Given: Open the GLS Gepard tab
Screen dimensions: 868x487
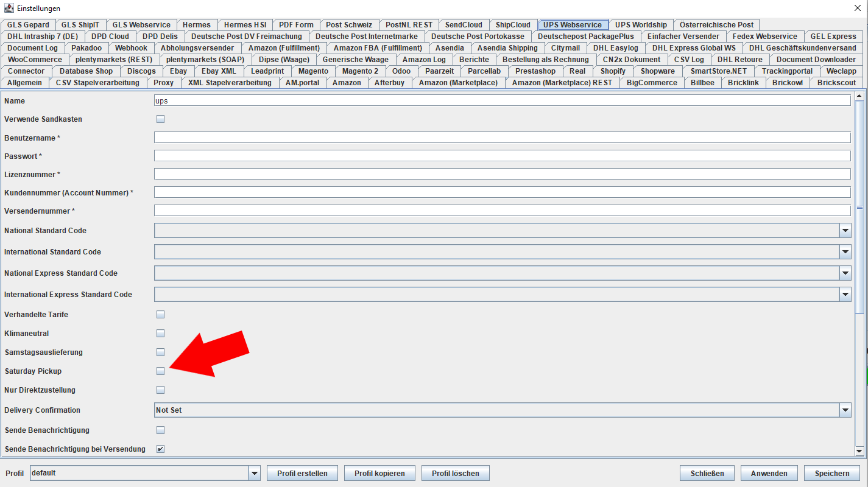Looking at the screenshot, I should 28,25.
